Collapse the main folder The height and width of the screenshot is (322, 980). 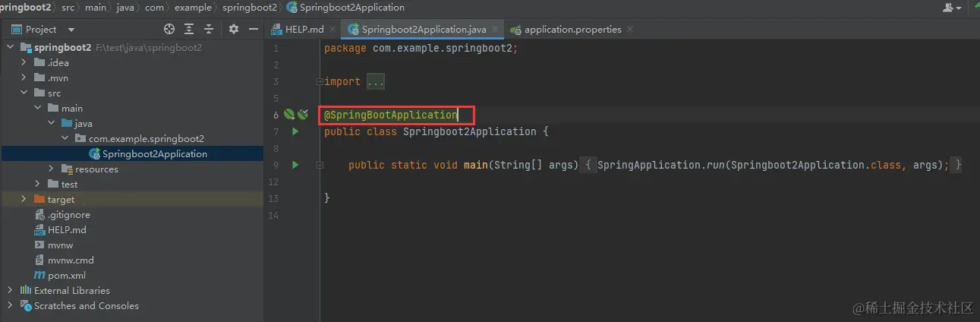[x=39, y=108]
